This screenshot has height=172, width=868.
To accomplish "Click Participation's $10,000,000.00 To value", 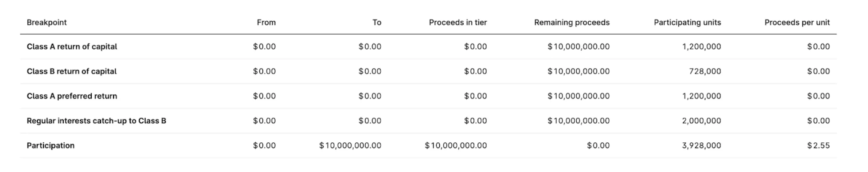I will [350, 146].
